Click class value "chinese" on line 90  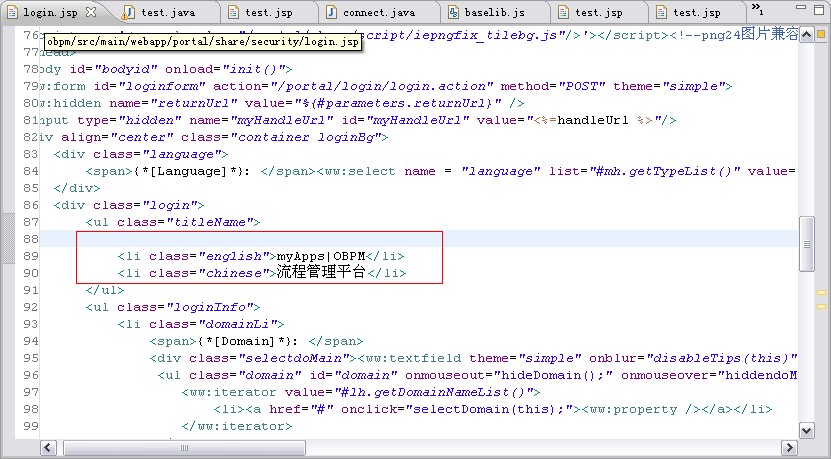tap(237, 273)
